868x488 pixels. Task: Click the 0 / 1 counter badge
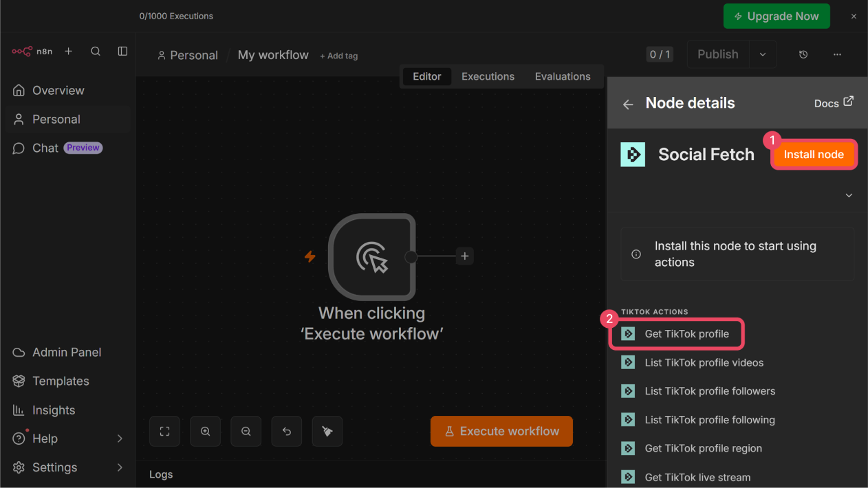tap(660, 54)
